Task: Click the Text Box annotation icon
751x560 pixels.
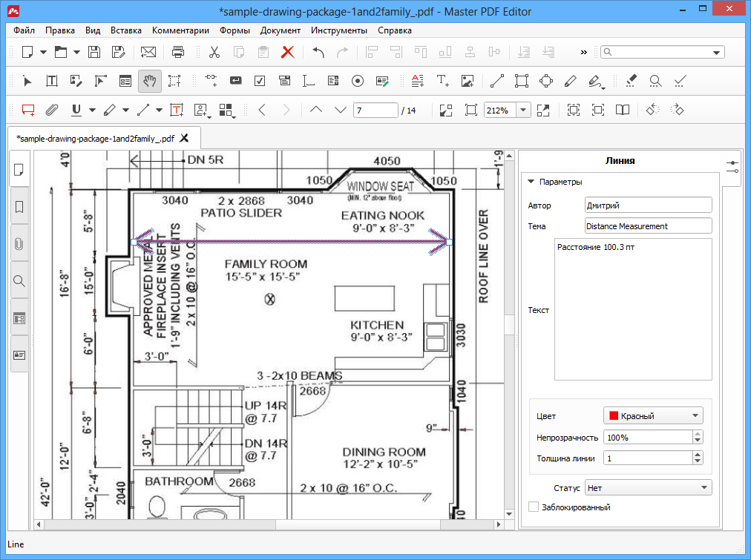Action: click(x=177, y=110)
